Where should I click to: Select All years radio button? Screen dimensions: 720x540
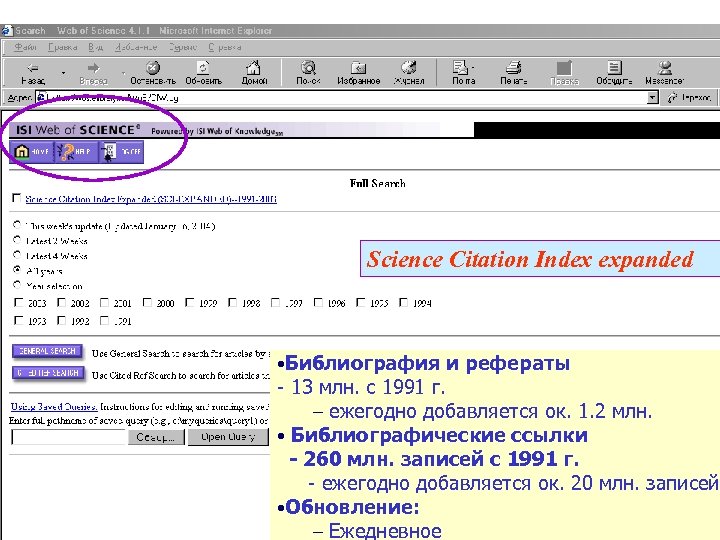coord(17,270)
